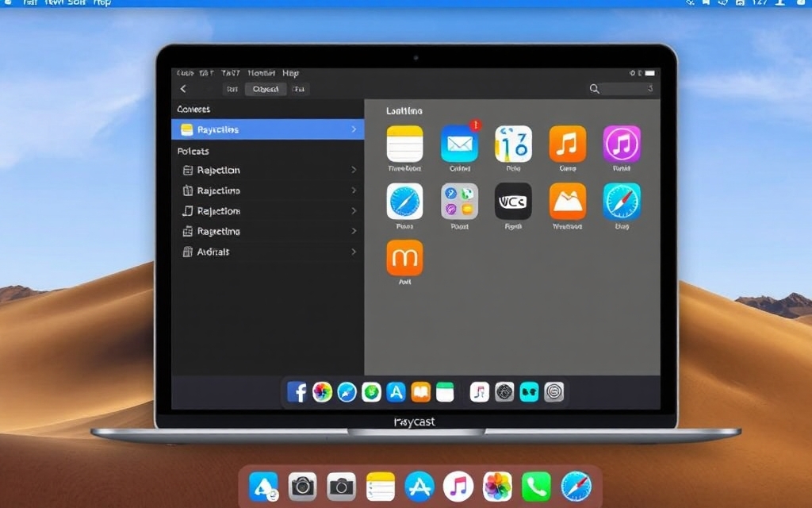The height and width of the screenshot is (508, 812).
Task: Expand the chevron on the "Adrtals" row
Action: [x=354, y=252]
